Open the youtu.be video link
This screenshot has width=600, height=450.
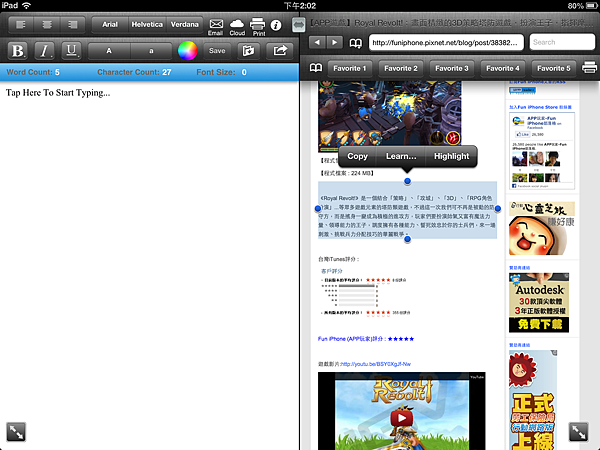click(375, 364)
